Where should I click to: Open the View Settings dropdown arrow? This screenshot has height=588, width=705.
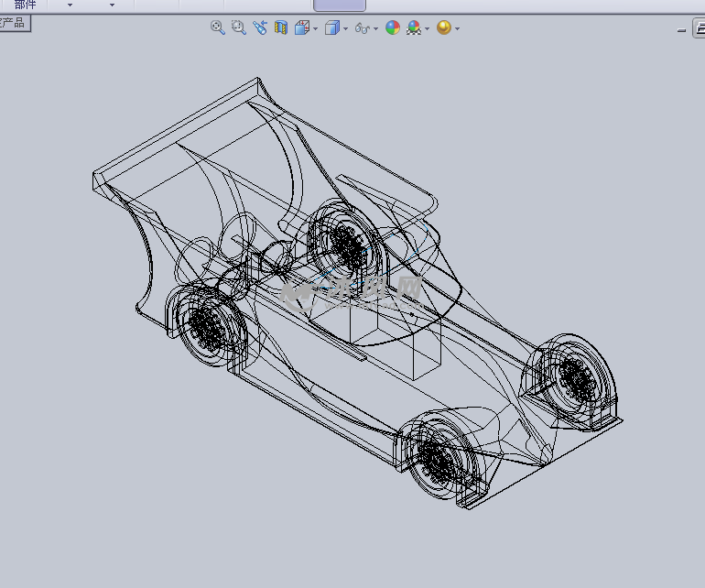point(457,28)
